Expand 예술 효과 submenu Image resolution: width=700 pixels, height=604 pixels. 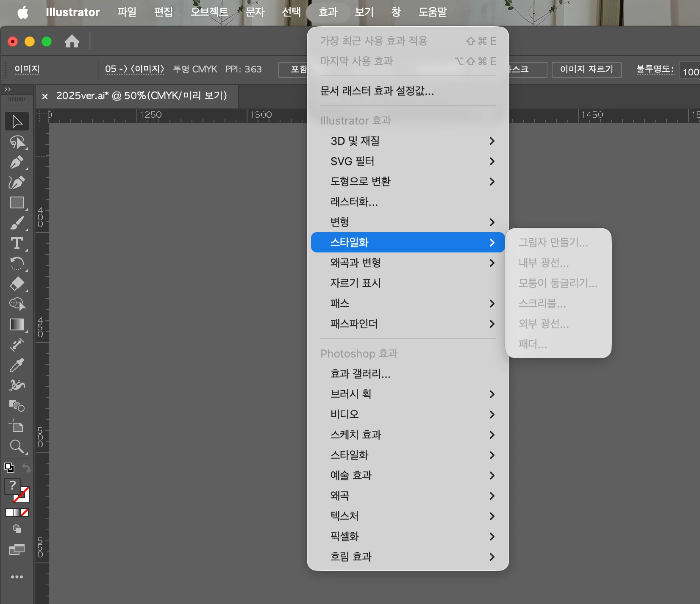pos(408,475)
